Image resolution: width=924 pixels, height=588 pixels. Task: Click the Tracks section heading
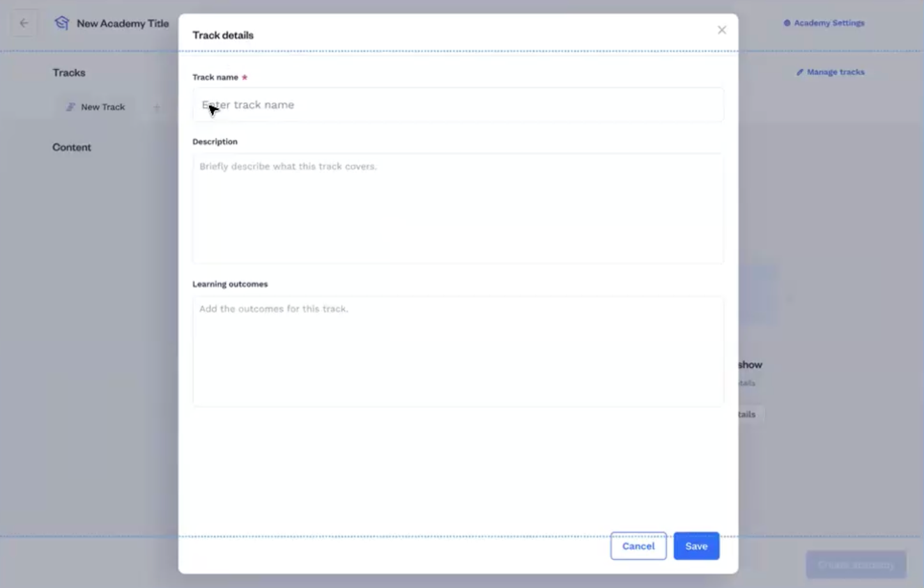[x=69, y=73]
